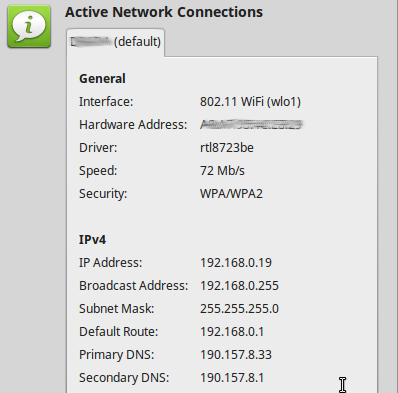Select the rtl8723be driver value
The image size is (398, 393).
coord(227,148)
